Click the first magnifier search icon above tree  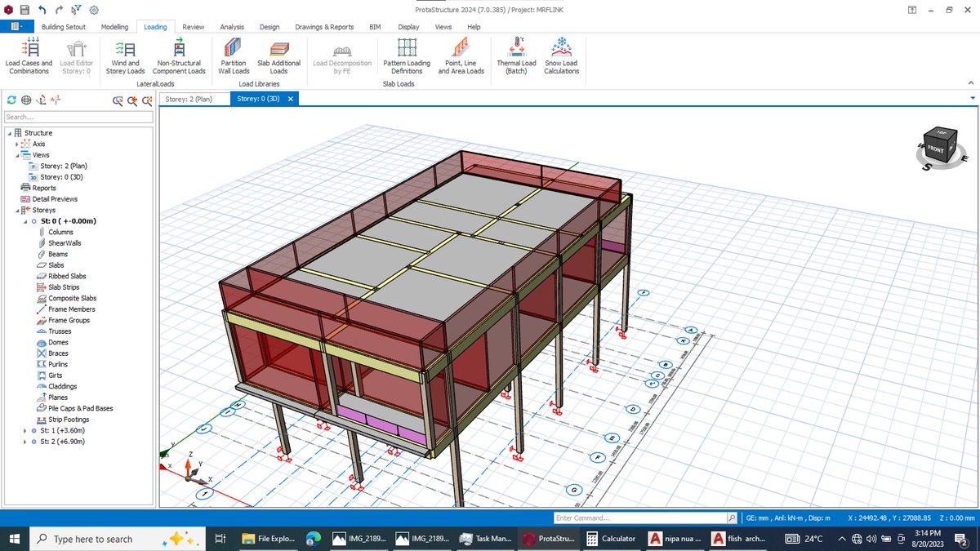click(x=118, y=100)
